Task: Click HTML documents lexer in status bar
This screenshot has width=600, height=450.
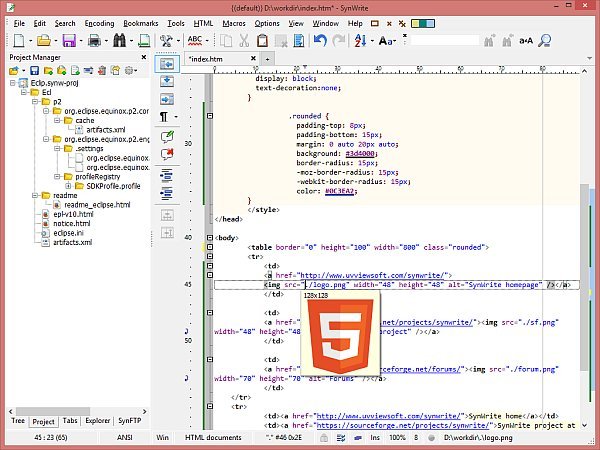Action: click(x=214, y=437)
